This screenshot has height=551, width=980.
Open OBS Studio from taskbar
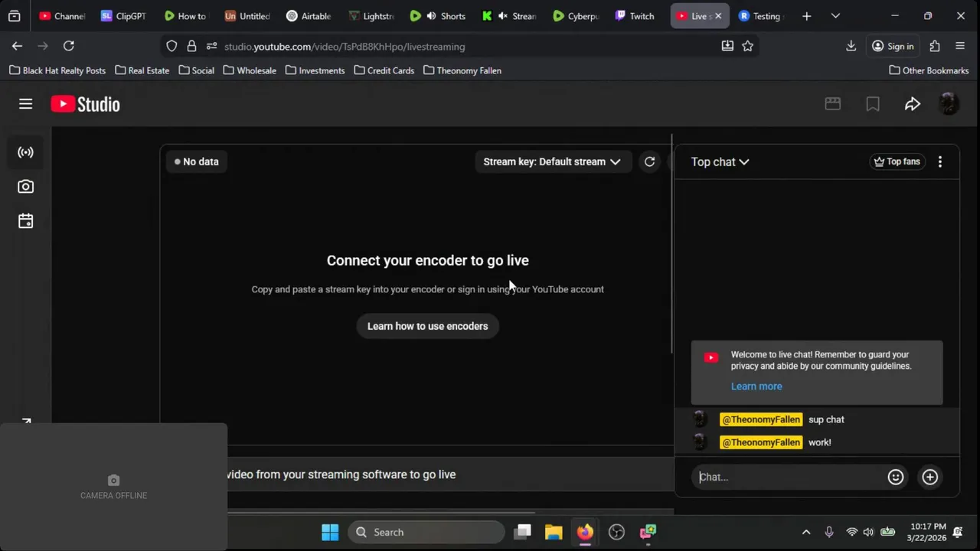616,532
